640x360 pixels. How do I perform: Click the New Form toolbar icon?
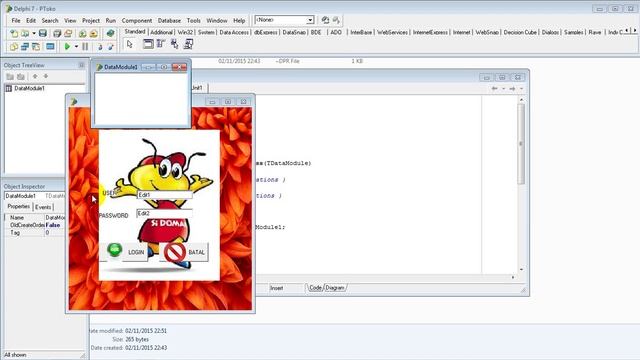[50, 47]
